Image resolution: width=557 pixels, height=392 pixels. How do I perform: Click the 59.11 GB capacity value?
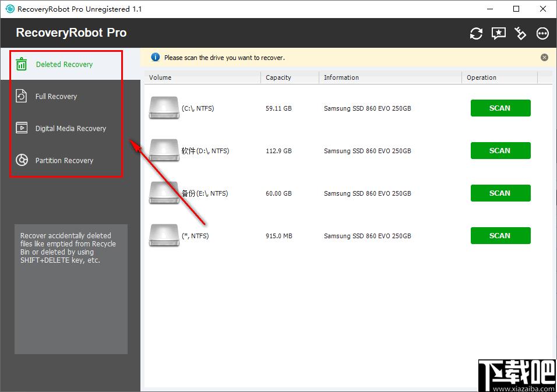(279, 108)
